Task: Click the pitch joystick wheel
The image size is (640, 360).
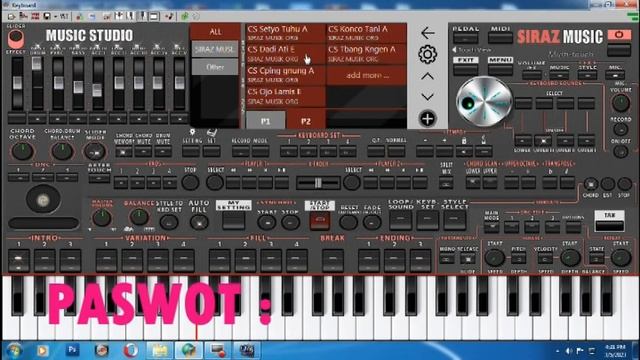Action: [x=43, y=200]
